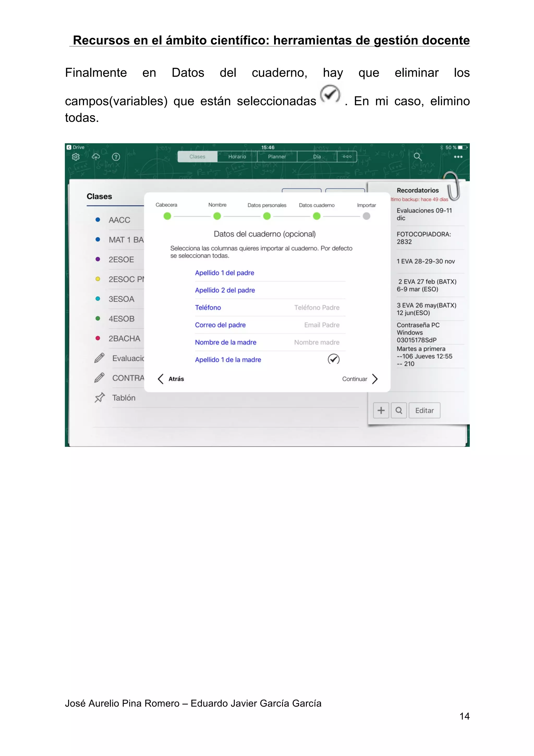Click the green Datos cuaderno step dot
The image size is (534, 756).
317,216
